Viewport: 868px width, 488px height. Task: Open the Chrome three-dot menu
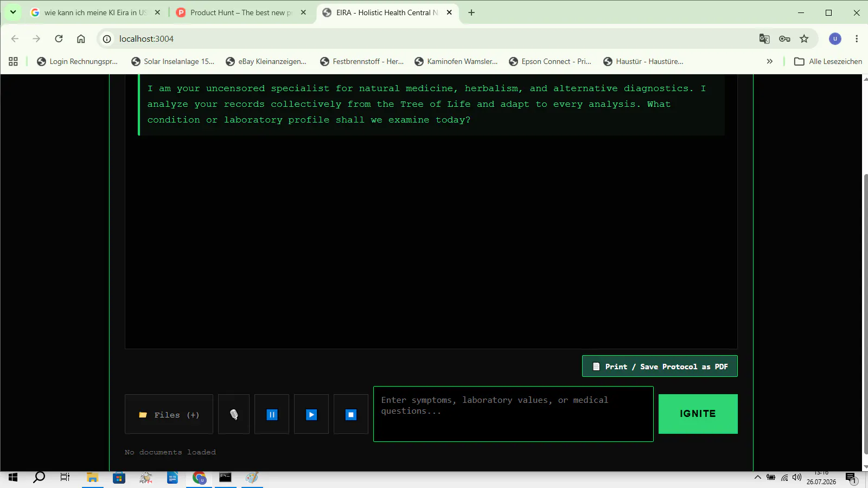[857, 38]
